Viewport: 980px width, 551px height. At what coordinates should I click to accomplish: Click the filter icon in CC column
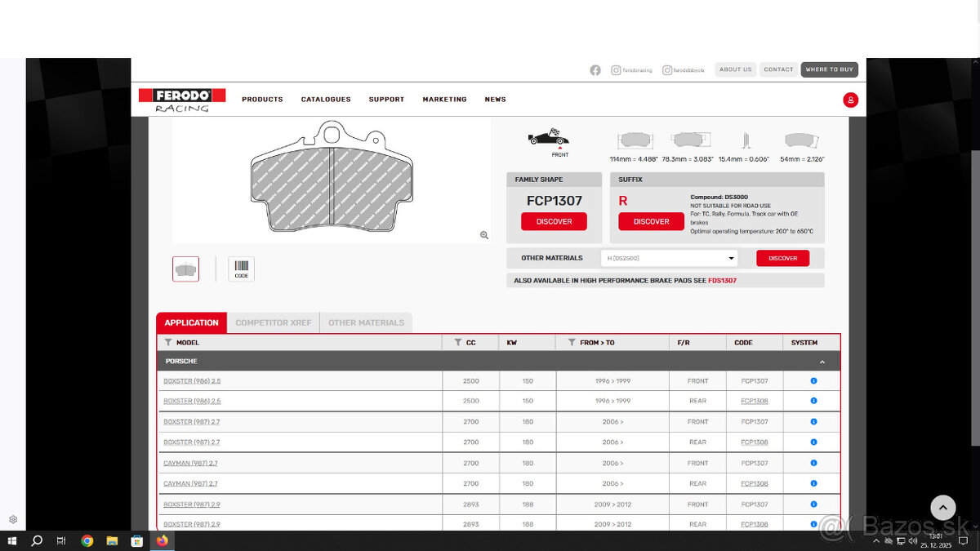(x=457, y=343)
